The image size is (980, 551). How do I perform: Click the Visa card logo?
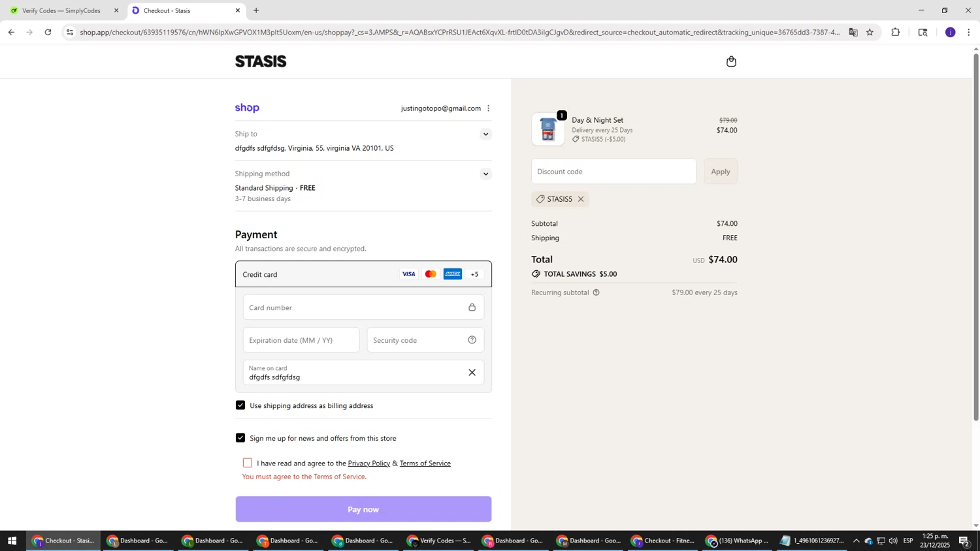tap(408, 274)
